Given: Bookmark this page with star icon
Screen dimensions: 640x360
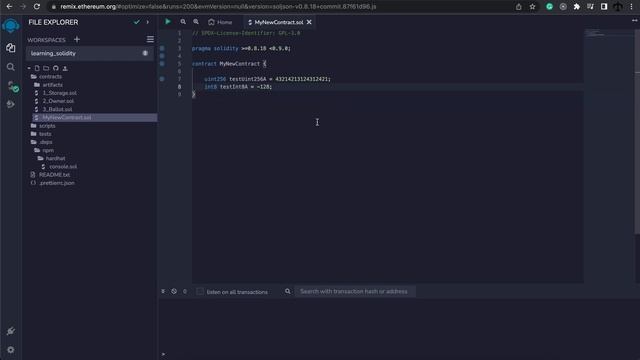Looking at the screenshot, I should point(532,7).
